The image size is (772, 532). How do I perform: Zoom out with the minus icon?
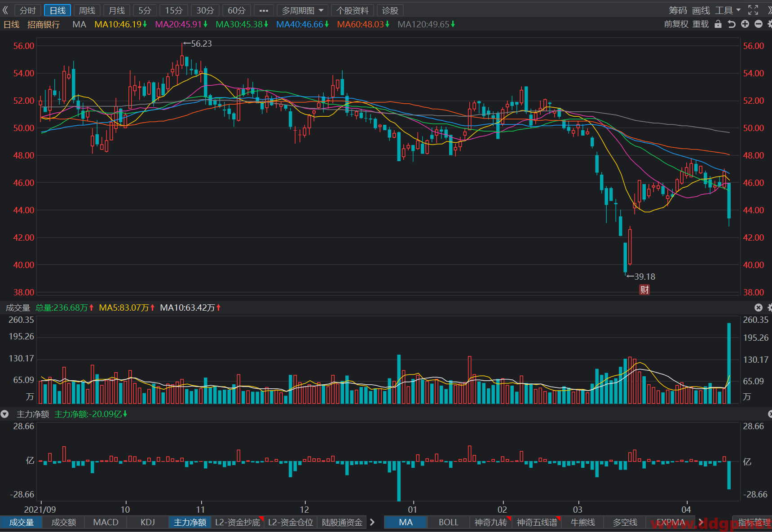click(759, 24)
